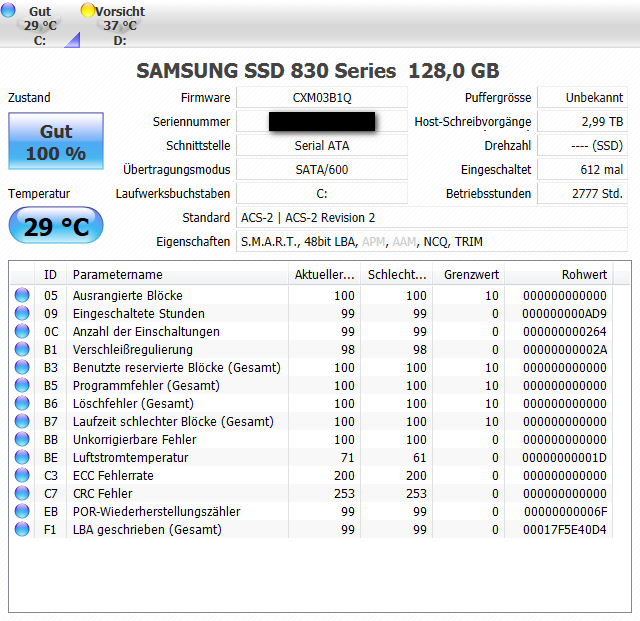
Task: Click raw value 00017F5E40D4
Action: (564, 530)
